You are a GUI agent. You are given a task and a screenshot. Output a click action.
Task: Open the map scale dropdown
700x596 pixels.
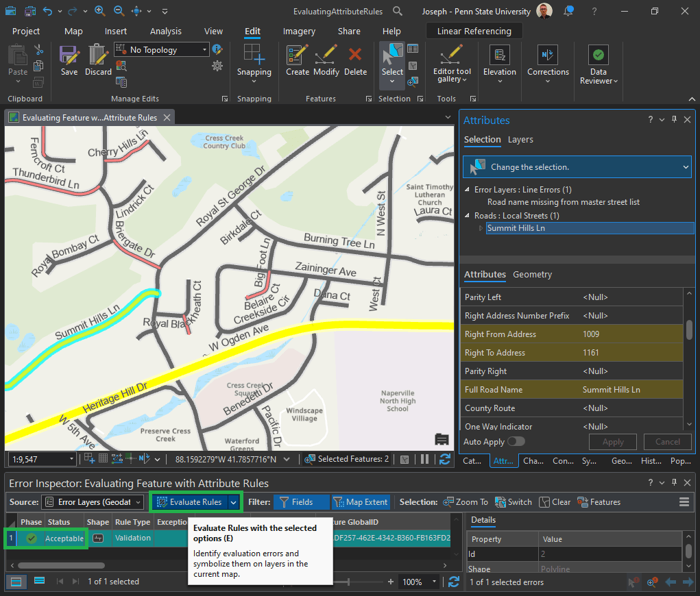(71, 459)
